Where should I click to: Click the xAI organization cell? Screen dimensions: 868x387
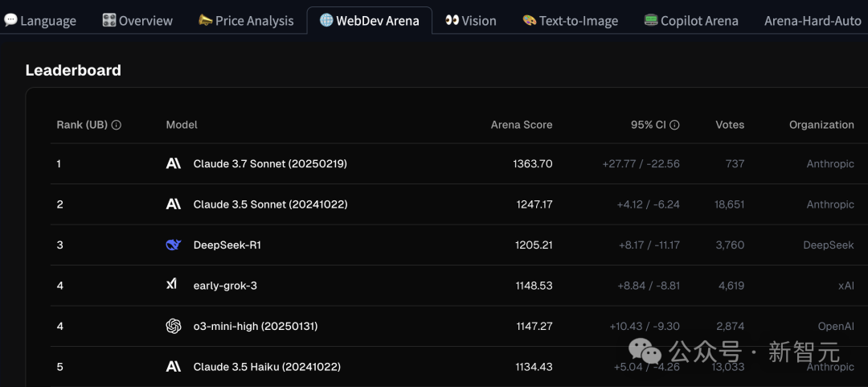coord(845,286)
